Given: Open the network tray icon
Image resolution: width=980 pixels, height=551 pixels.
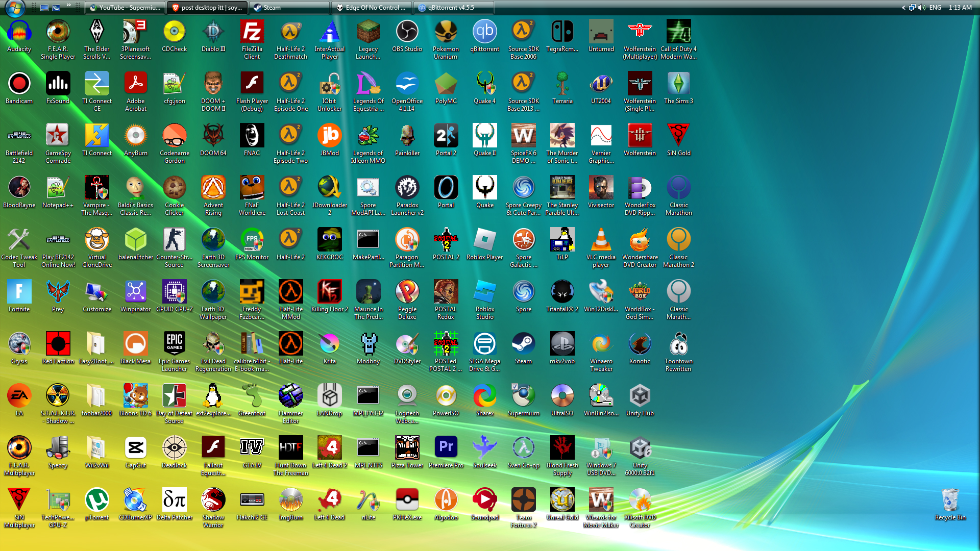Looking at the screenshot, I should click(x=913, y=8).
